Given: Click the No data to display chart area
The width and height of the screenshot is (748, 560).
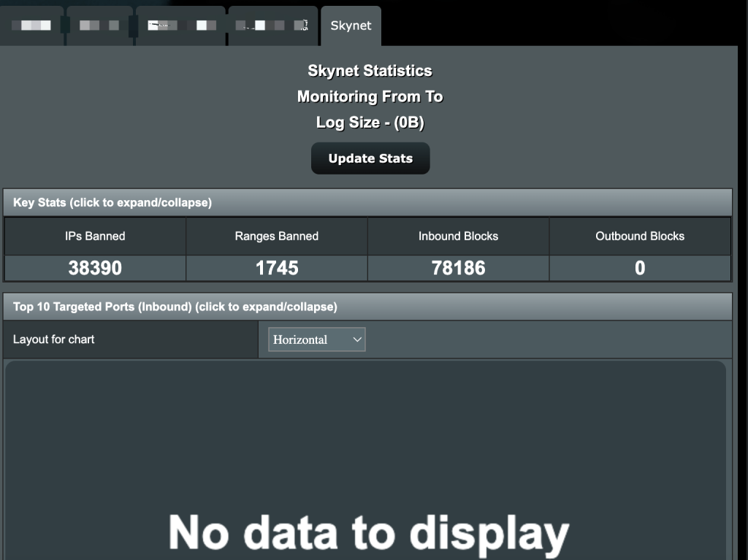Looking at the screenshot, I should point(366,460).
